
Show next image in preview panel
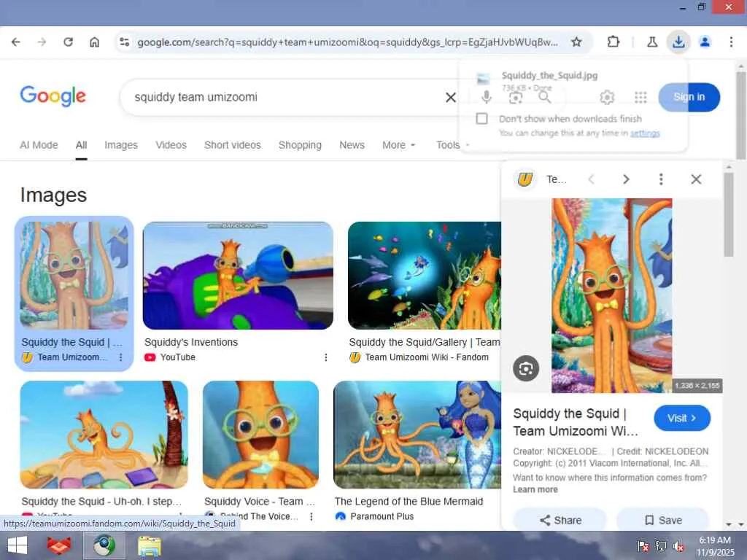coord(626,179)
